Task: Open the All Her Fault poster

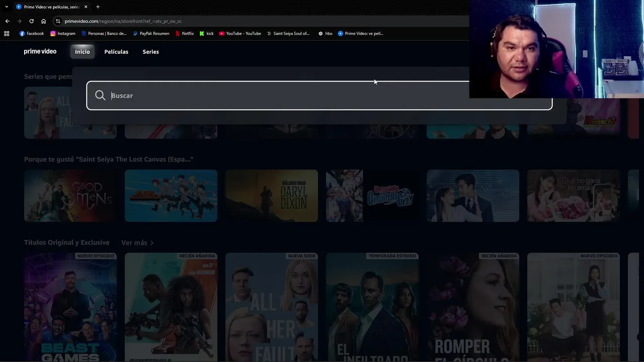Action: (272, 307)
